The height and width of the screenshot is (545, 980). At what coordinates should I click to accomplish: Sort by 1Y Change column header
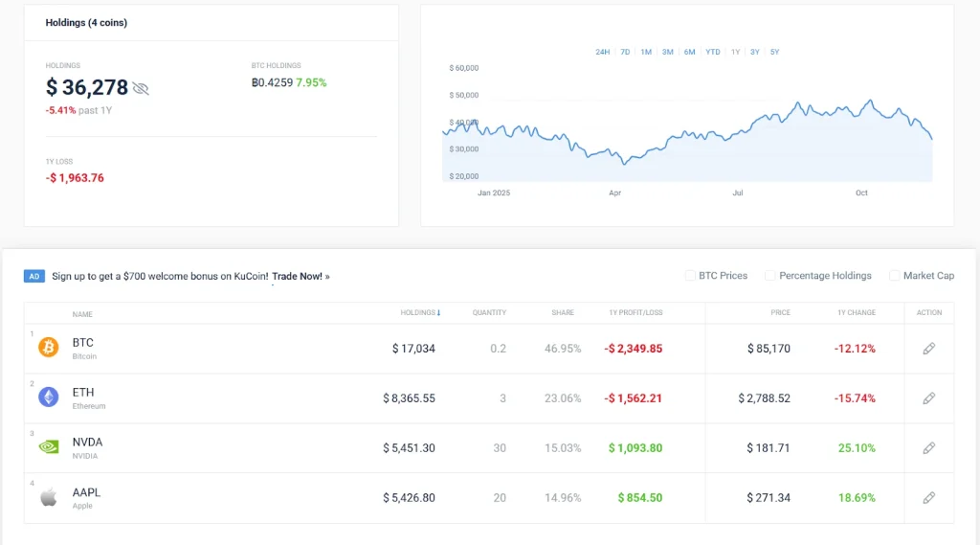tap(856, 312)
